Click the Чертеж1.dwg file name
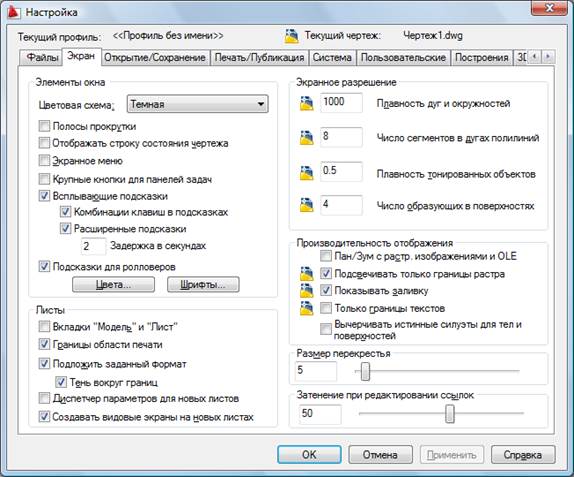The width and height of the screenshot is (574, 477). [433, 36]
